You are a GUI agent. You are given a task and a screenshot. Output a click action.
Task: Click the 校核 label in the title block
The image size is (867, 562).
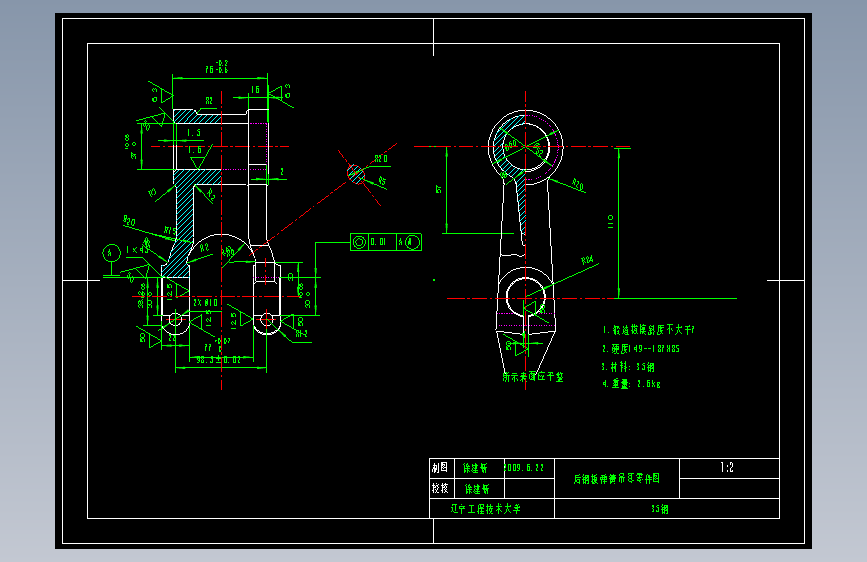click(440, 488)
